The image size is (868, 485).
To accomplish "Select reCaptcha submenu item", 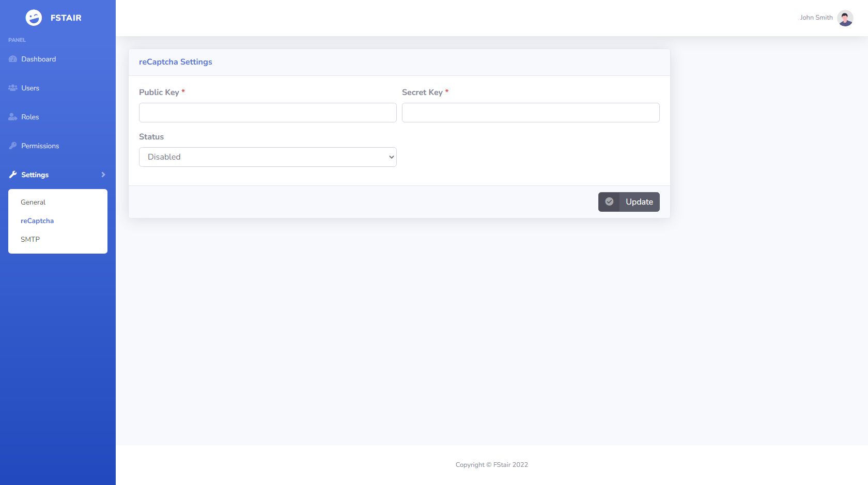I will coord(37,221).
